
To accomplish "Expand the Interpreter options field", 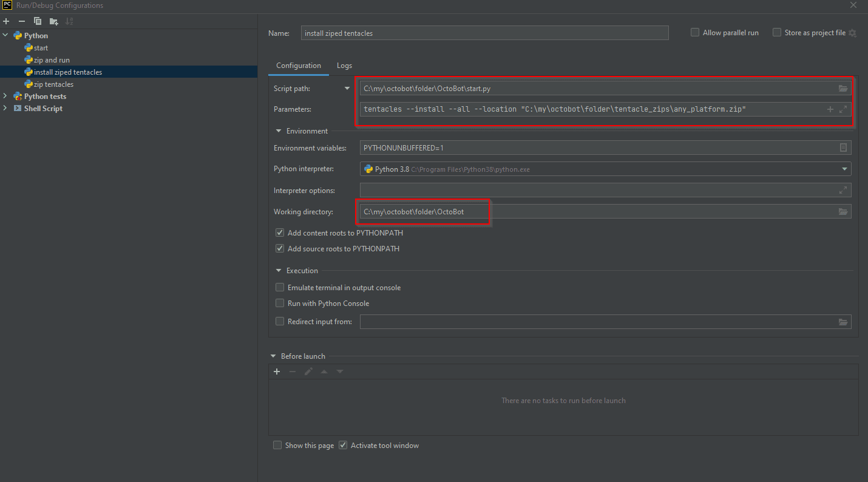I will 843,190.
